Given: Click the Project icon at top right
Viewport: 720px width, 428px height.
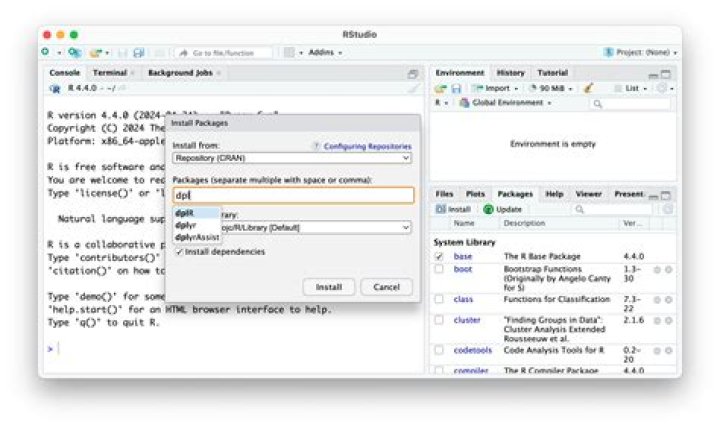Looking at the screenshot, I should [608, 52].
